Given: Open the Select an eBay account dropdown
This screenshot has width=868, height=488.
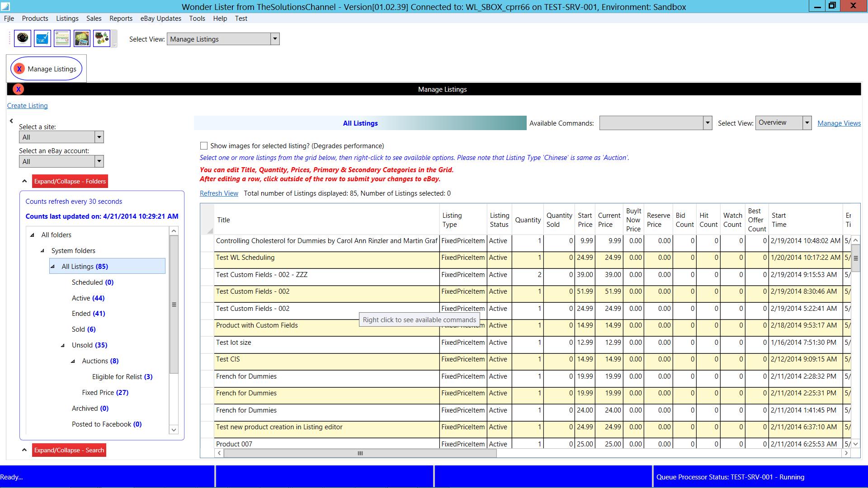Looking at the screenshot, I should (99, 161).
